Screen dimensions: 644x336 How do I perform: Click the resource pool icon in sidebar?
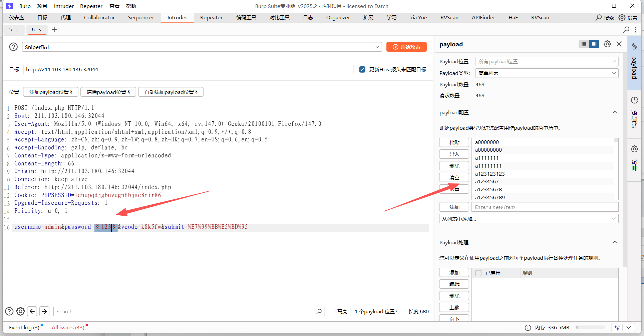click(634, 100)
